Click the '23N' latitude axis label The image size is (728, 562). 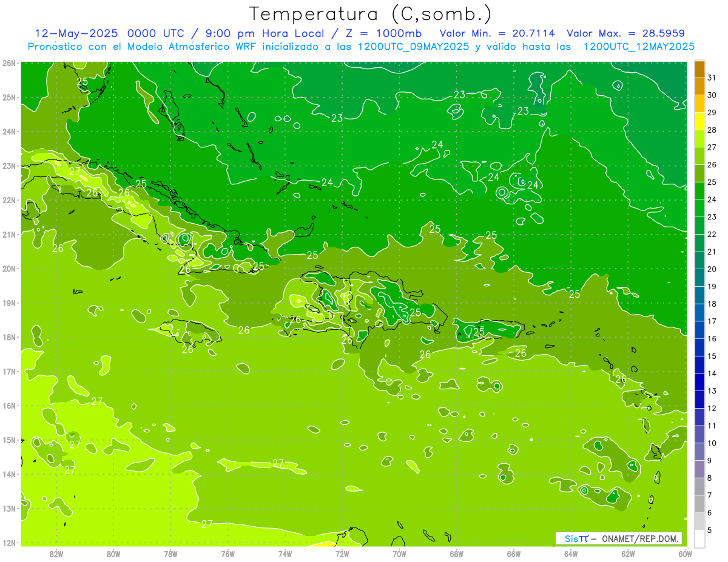[x=9, y=166]
